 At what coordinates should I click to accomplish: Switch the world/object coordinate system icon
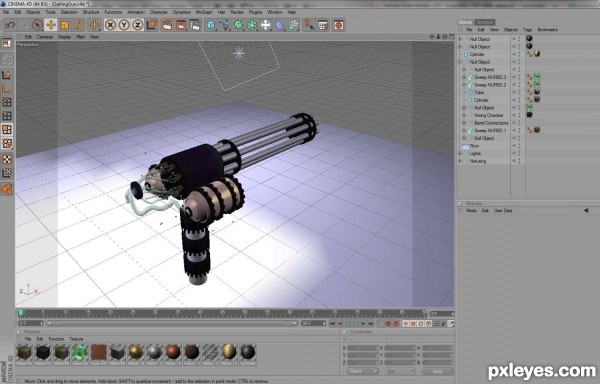(152, 25)
